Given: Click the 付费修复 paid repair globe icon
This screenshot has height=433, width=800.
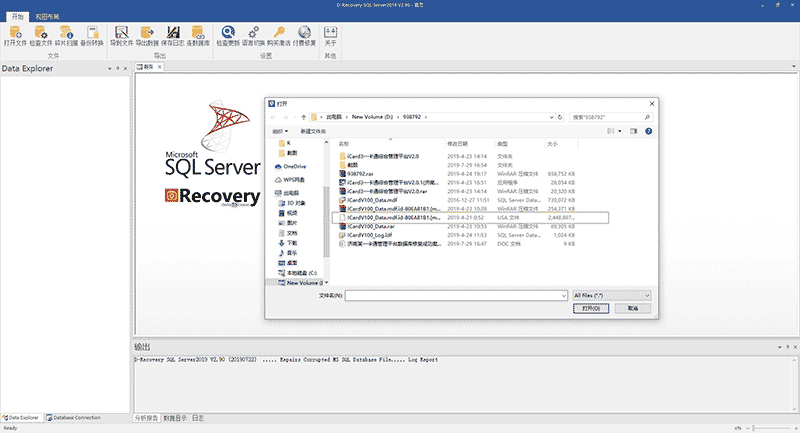Looking at the screenshot, I should pyautogui.click(x=304, y=36).
